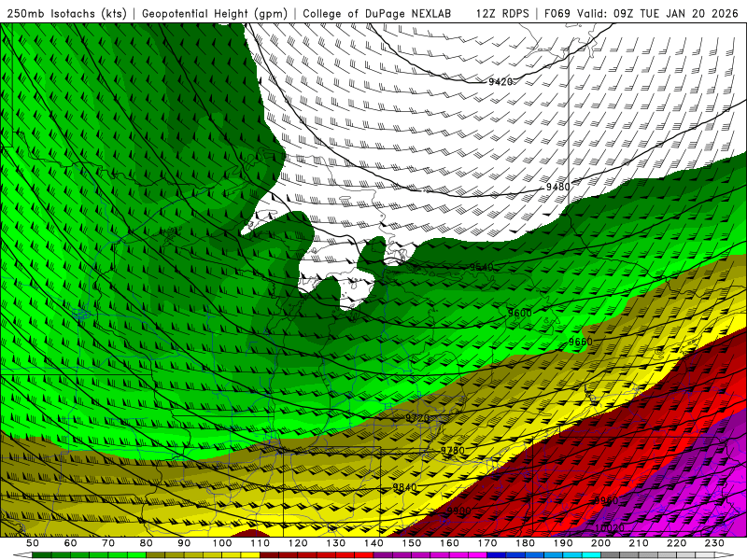Click the '250mb Isotachs (kts)' title text

[x=66, y=13]
